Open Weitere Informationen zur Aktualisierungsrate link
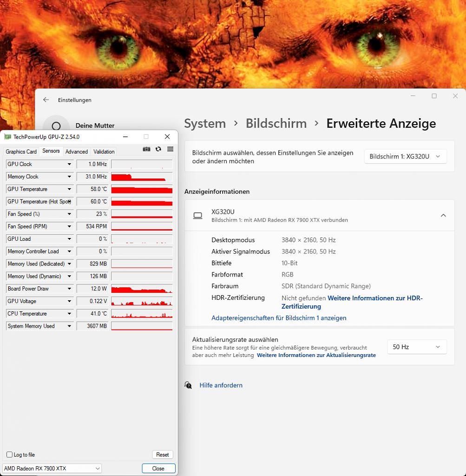The image size is (466, 476). (x=316, y=355)
